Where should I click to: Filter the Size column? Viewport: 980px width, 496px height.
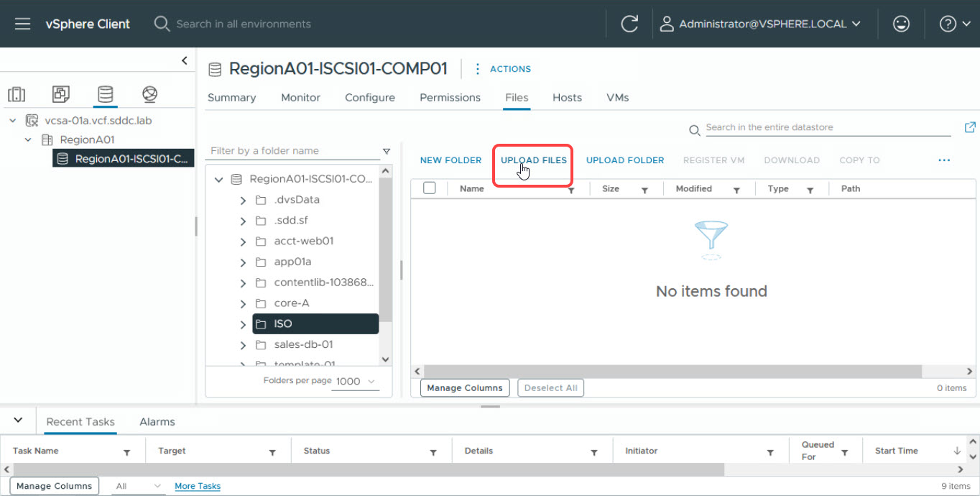tap(644, 190)
